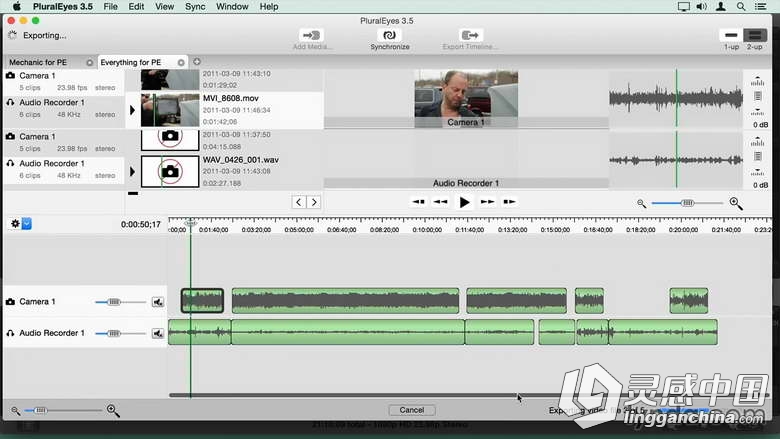Close the Everything for PE tab

tap(181, 63)
